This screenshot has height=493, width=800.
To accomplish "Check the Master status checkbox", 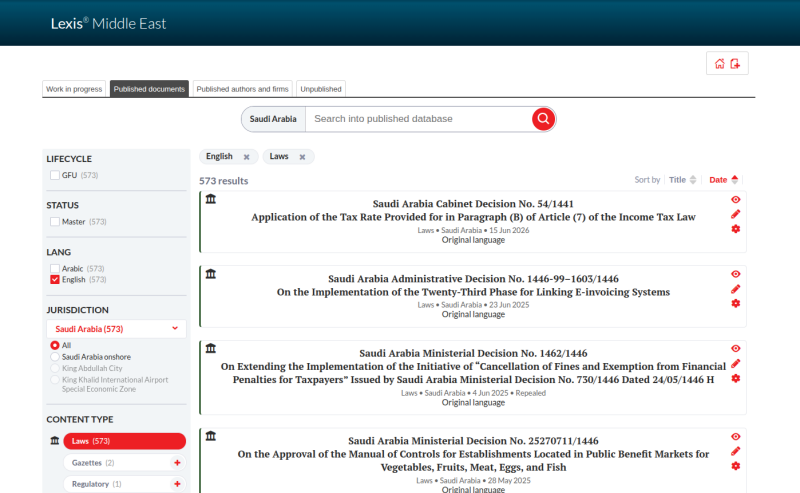I will [x=55, y=221].
